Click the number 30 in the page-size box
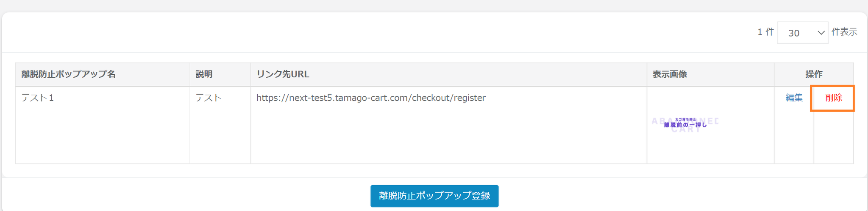 794,33
